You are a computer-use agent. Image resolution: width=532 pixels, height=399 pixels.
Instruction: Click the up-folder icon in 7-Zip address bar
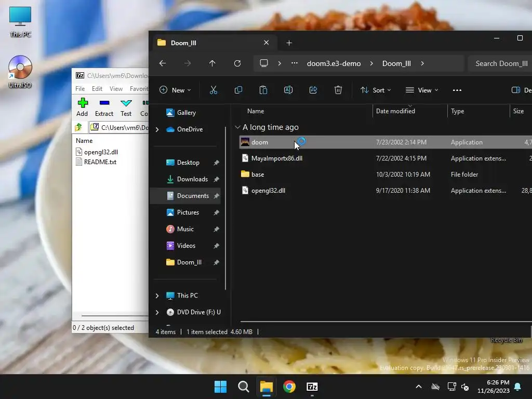point(79,127)
